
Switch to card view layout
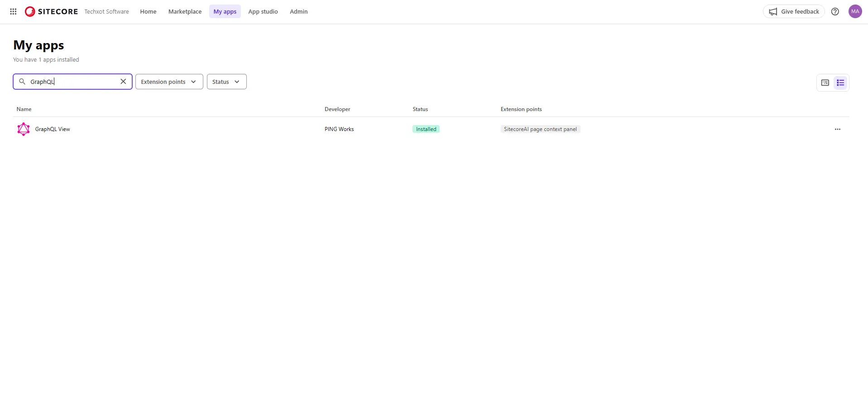825,82
